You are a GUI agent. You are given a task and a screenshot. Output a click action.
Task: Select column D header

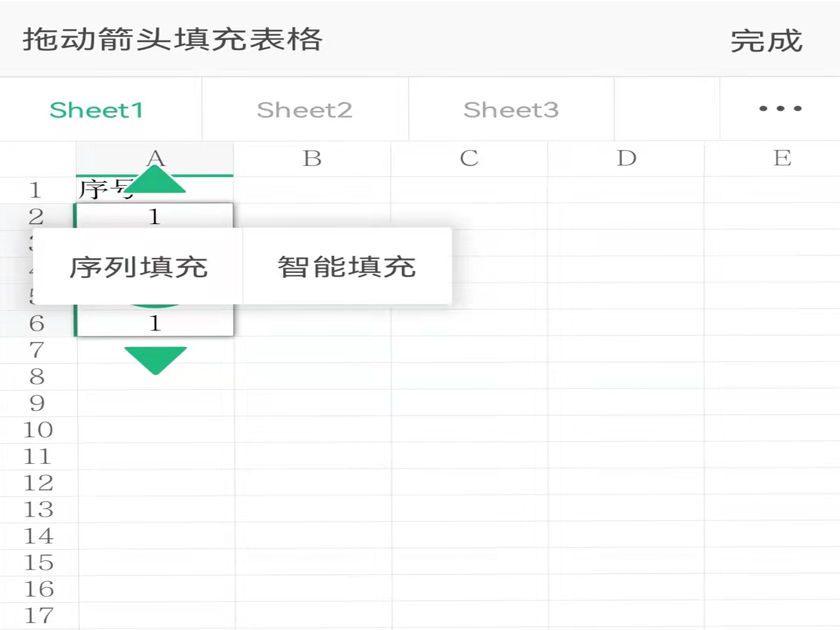626,158
